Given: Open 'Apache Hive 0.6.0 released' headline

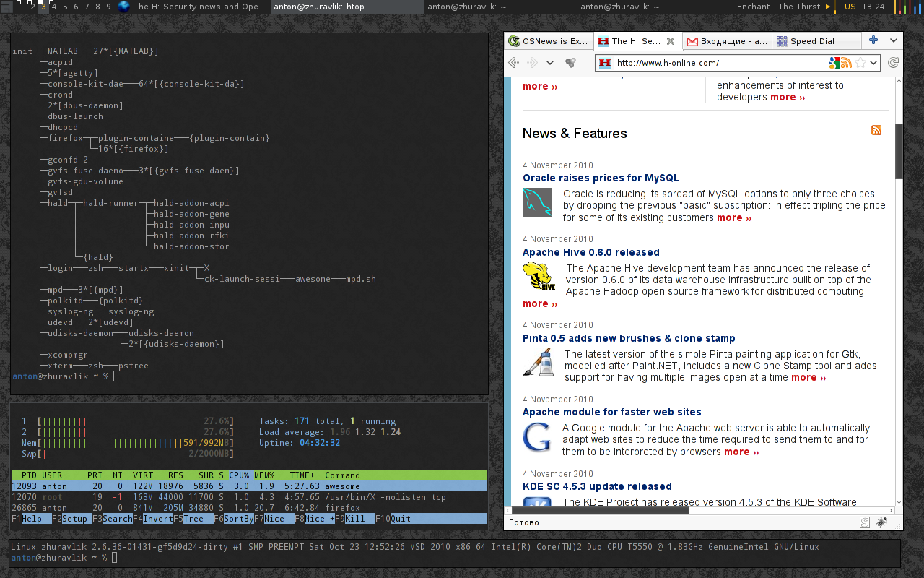Looking at the screenshot, I should pos(591,252).
